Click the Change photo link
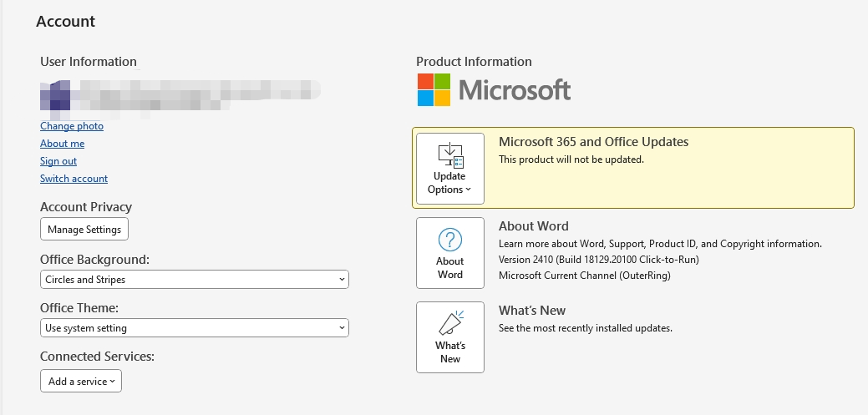This screenshot has height=415, width=868. [x=71, y=126]
